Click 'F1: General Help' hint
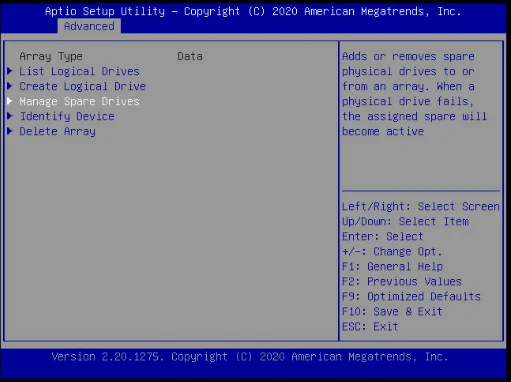 coord(392,266)
